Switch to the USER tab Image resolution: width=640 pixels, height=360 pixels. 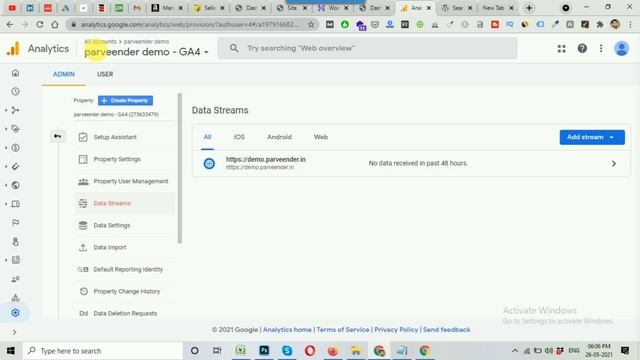click(105, 74)
